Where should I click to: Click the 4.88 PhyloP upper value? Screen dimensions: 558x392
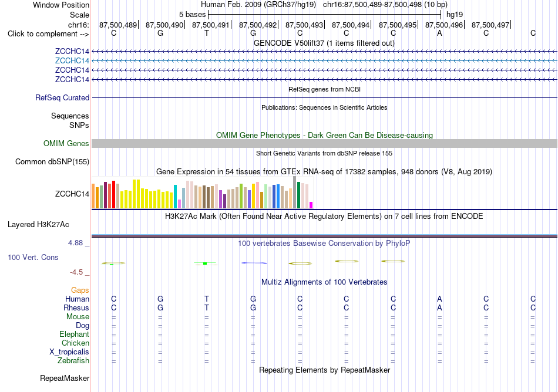pos(75,243)
